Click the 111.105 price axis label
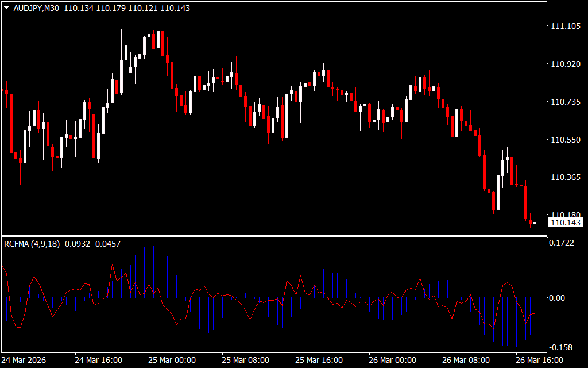The width and height of the screenshot is (588, 368). pyautogui.click(x=565, y=26)
